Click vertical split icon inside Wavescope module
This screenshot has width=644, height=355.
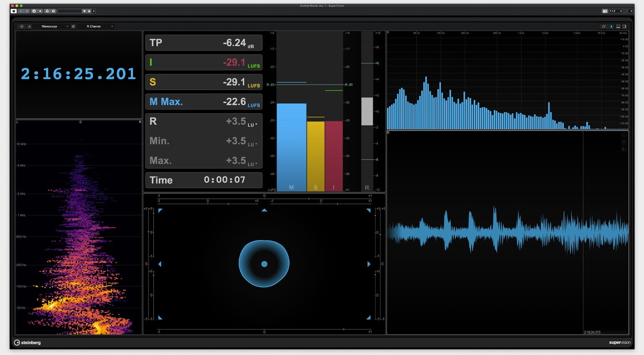tap(624, 149)
